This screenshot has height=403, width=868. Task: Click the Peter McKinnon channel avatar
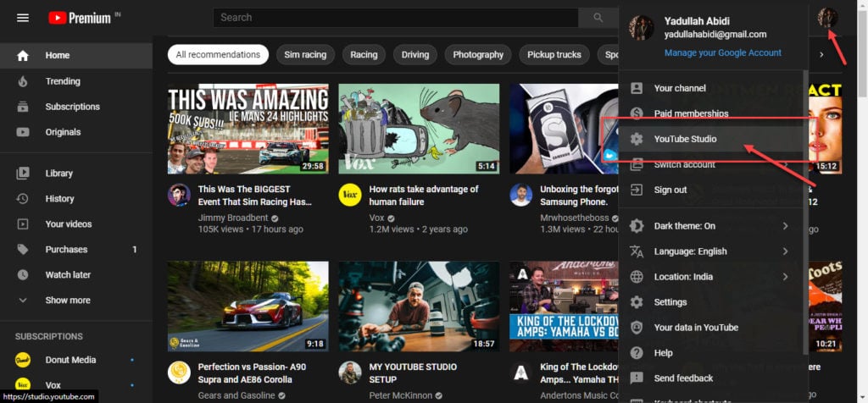350,373
